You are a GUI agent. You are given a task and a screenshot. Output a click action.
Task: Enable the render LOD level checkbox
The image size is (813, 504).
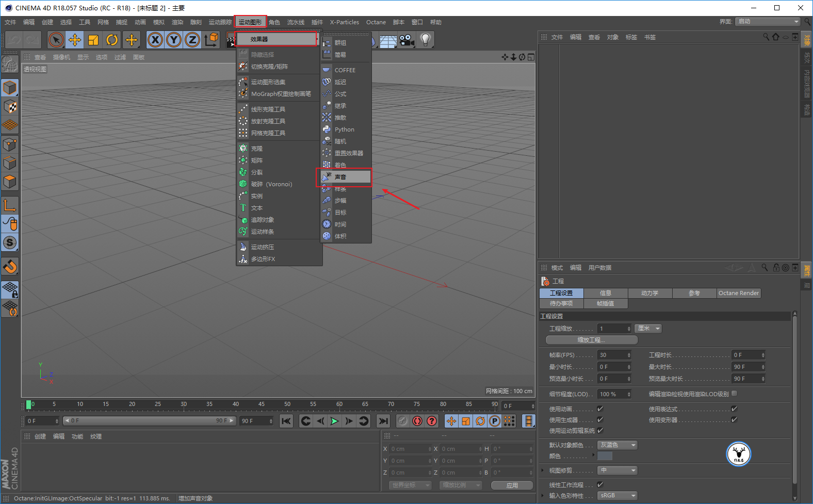734,394
